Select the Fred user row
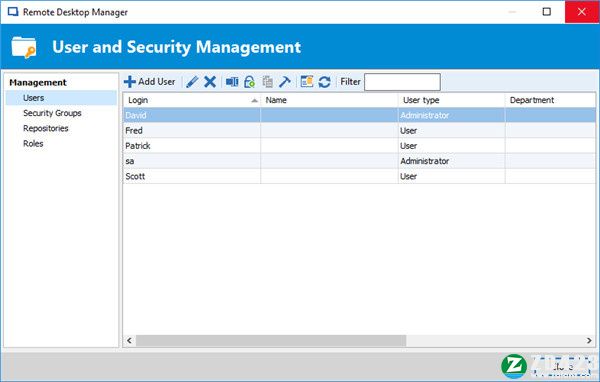 point(359,131)
